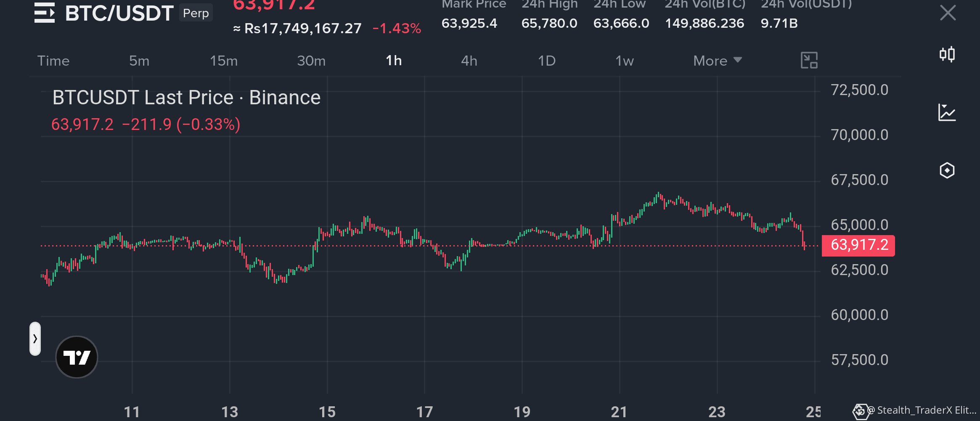980x421 pixels.
Task: Click the 67,500.0 price axis label
Action: pyautogui.click(x=860, y=180)
